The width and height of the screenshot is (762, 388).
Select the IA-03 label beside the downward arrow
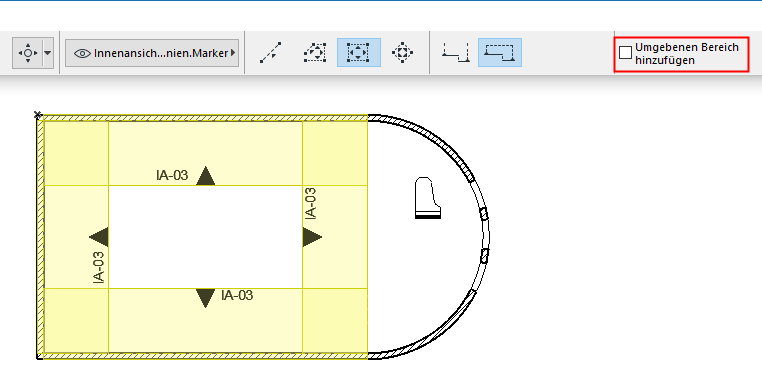[237, 295]
